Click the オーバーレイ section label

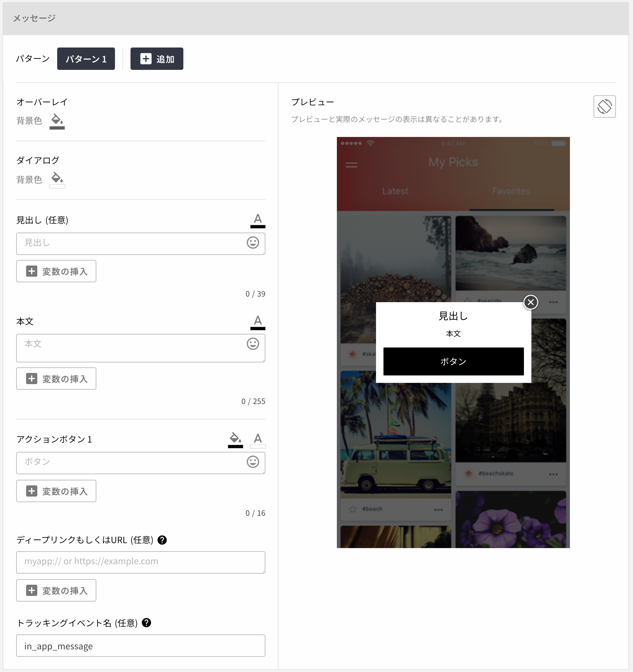42,102
